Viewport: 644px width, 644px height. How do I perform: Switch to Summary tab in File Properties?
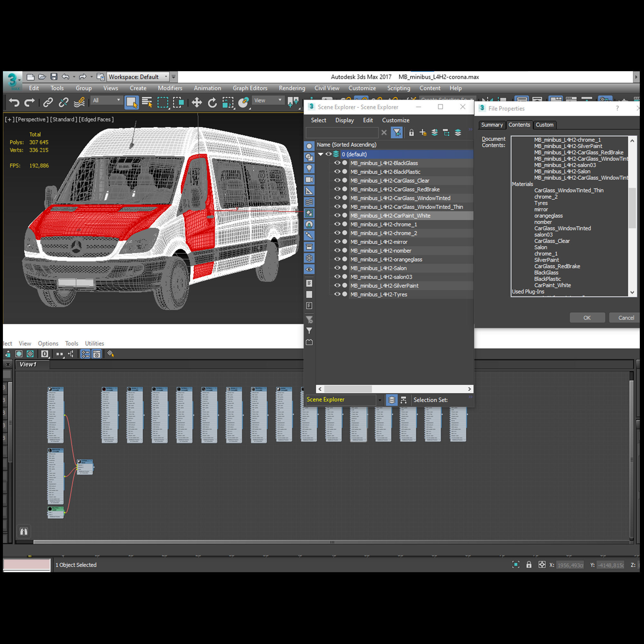(492, 125)
